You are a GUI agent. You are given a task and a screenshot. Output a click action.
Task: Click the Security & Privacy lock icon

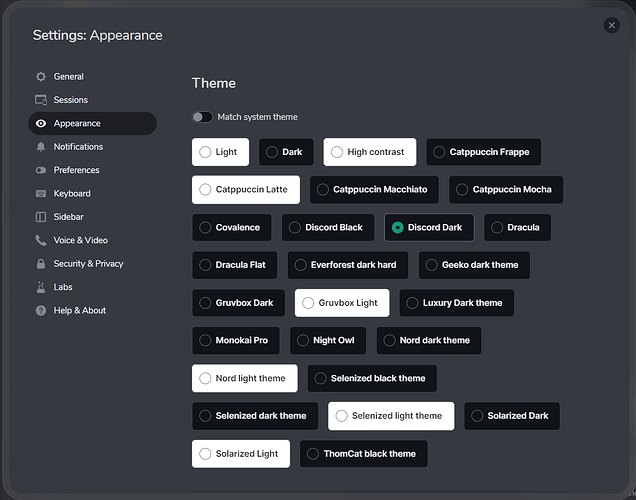pos(41,264)
